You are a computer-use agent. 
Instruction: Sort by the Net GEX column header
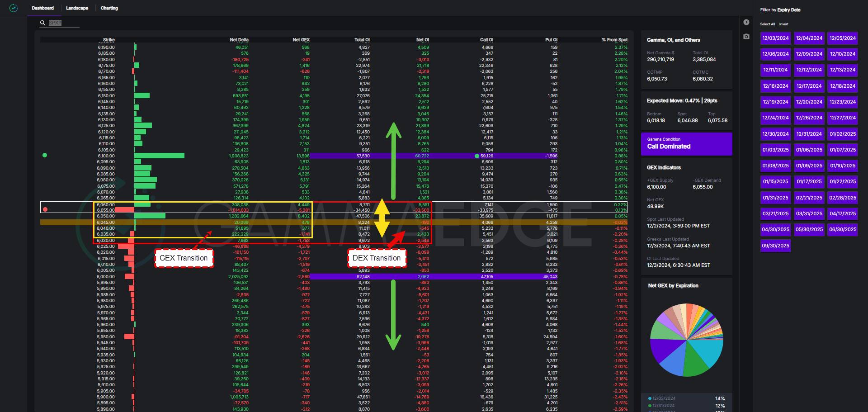[x=301, y=40]
